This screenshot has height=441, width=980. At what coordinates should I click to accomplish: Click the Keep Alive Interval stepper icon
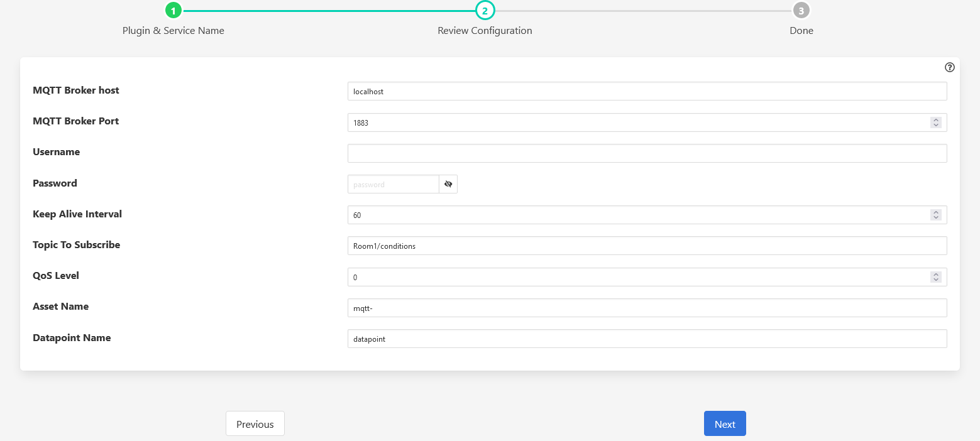tap(936, 215)
